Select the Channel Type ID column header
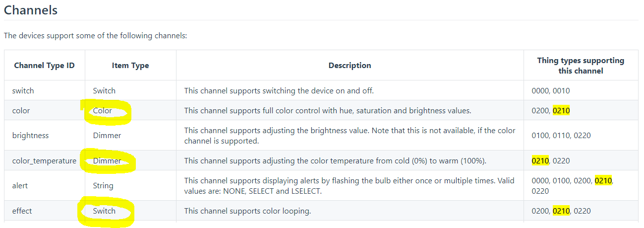 [45, 66]
